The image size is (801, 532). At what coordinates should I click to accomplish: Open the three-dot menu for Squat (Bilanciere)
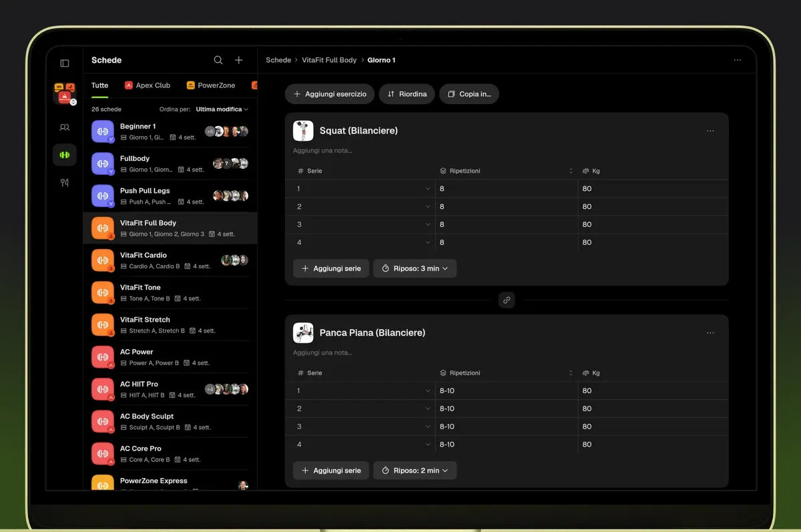(710, 131)
